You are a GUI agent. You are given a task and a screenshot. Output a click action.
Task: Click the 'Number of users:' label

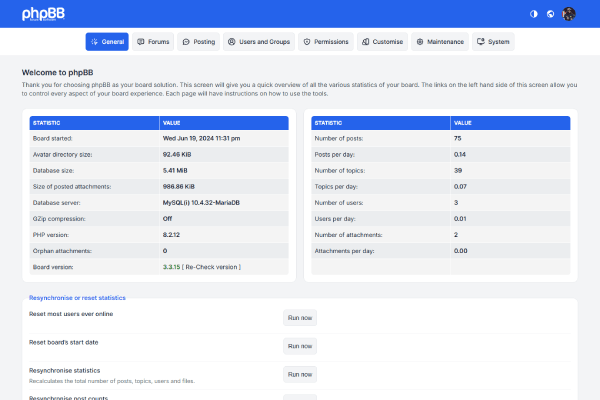(x=339, y=202)
